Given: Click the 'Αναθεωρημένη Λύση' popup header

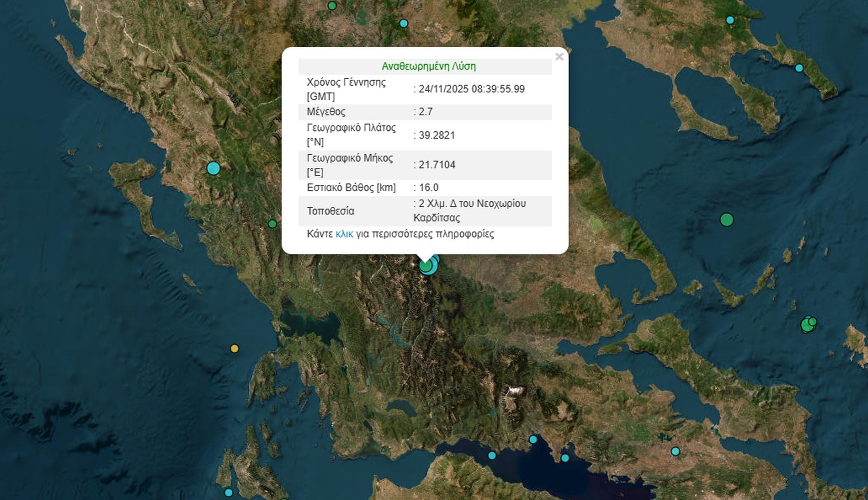Looking at the screenshot, I should (x=429, y=67).
